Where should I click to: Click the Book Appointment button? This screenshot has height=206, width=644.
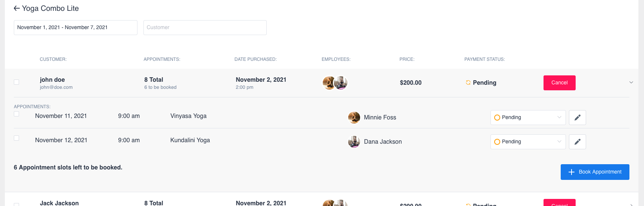595,172
